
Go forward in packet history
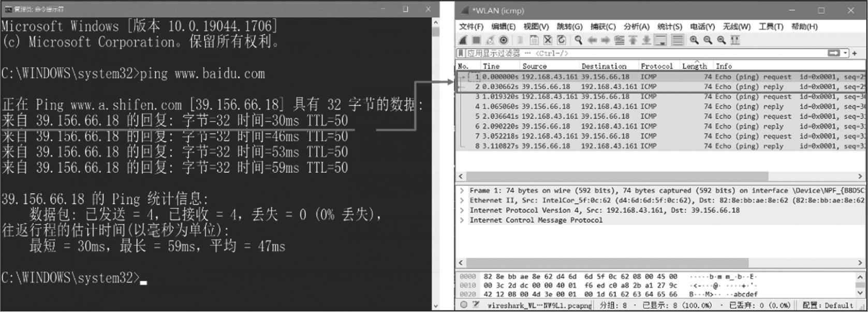pos(605,40)
